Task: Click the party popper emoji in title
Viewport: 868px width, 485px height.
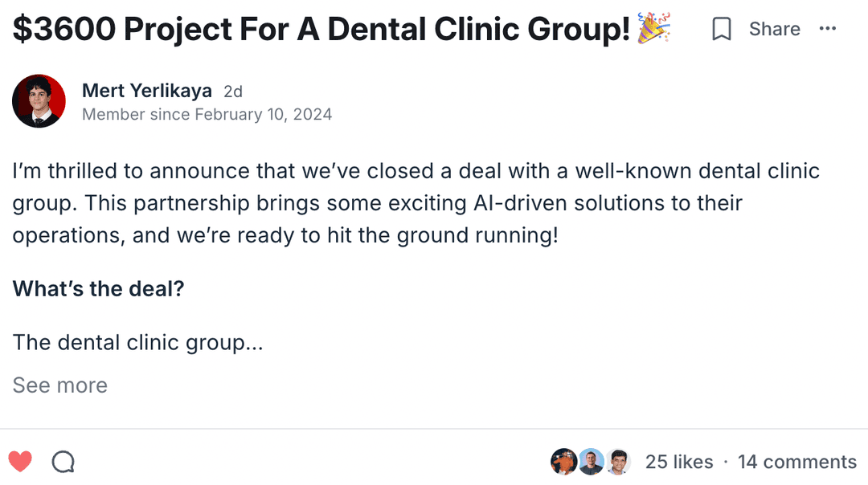Action: point(653,29)
